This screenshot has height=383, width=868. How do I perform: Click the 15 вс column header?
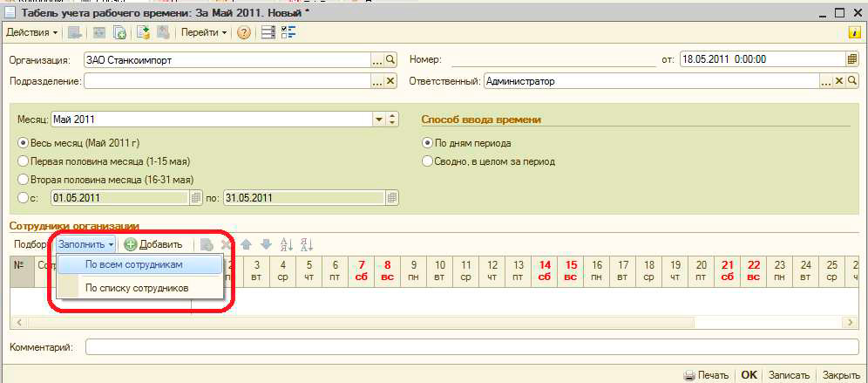pos(571,271)
